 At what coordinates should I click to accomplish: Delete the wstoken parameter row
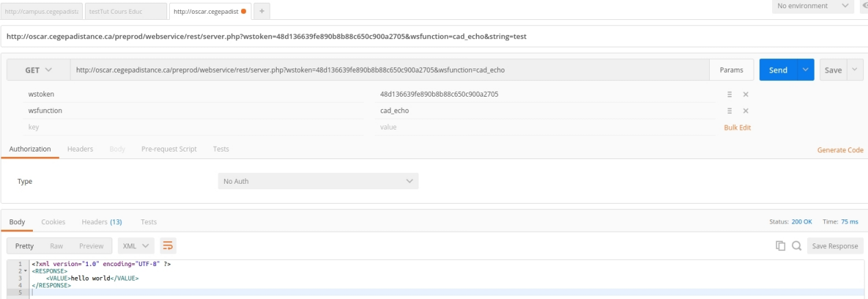click(x=745, y=95)
